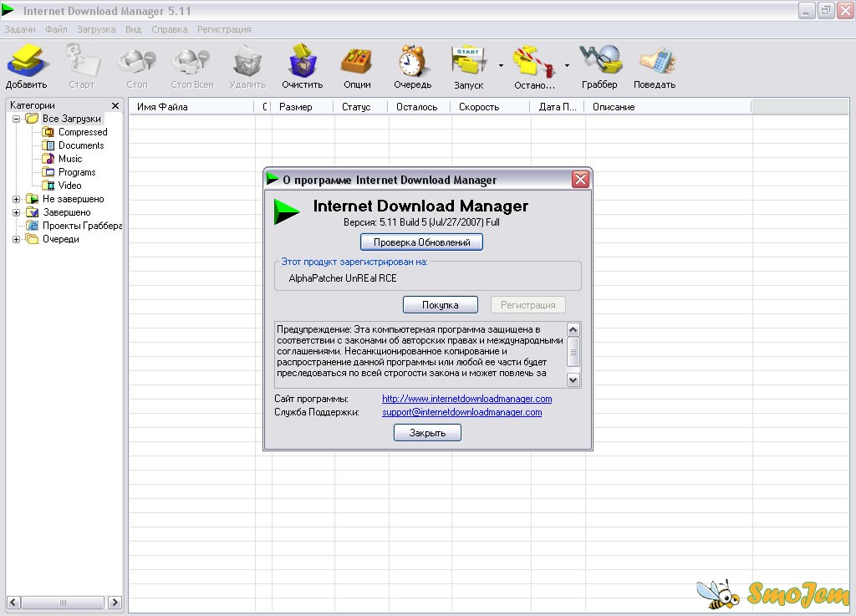This screenshot has width=856, height=616.
Task: Select the Проекты Граббера tree icon
Action: click(x=33, y=226)
